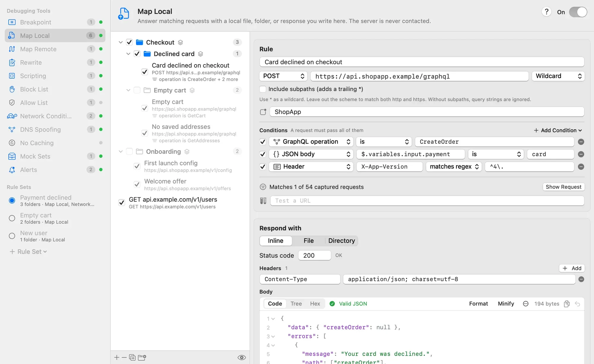Change the matches regex operator
The width and height of the screenshot is (594, 364).
click(454, 167)
